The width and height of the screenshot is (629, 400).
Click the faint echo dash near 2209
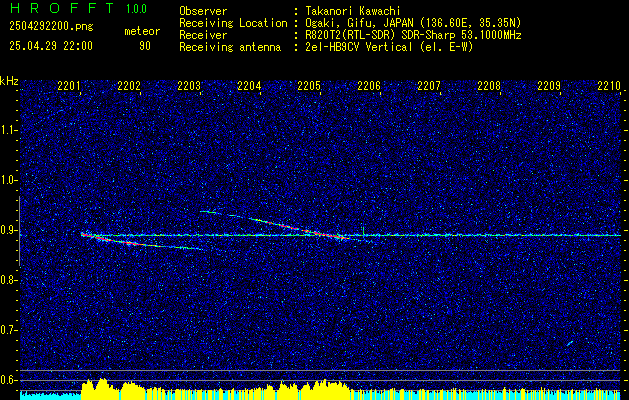point(570,343)
